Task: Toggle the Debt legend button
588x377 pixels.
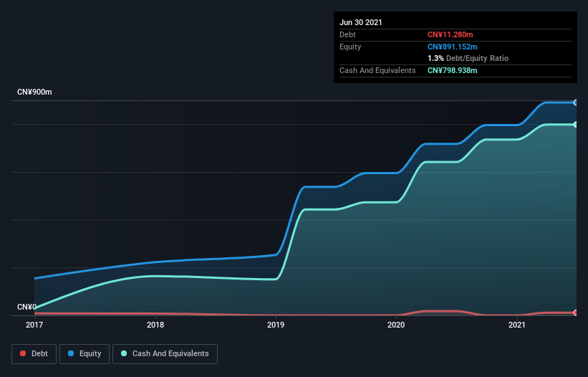Action: tap(34, 354)
